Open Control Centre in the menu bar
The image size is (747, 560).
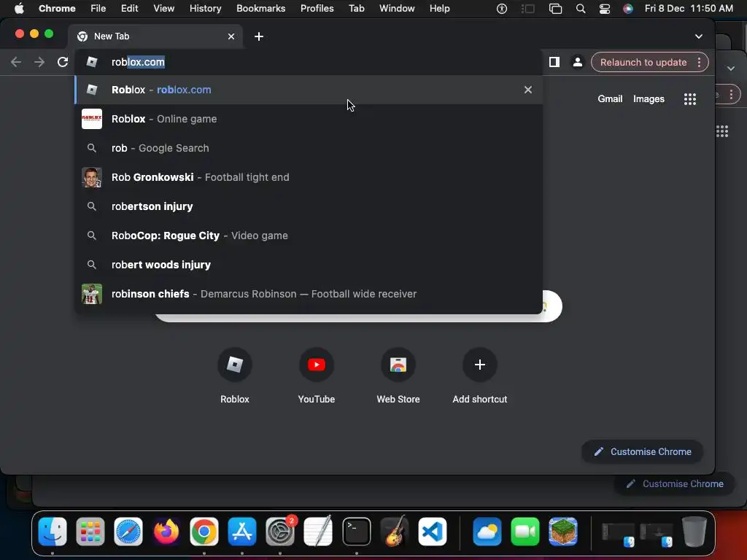(605, 9)
